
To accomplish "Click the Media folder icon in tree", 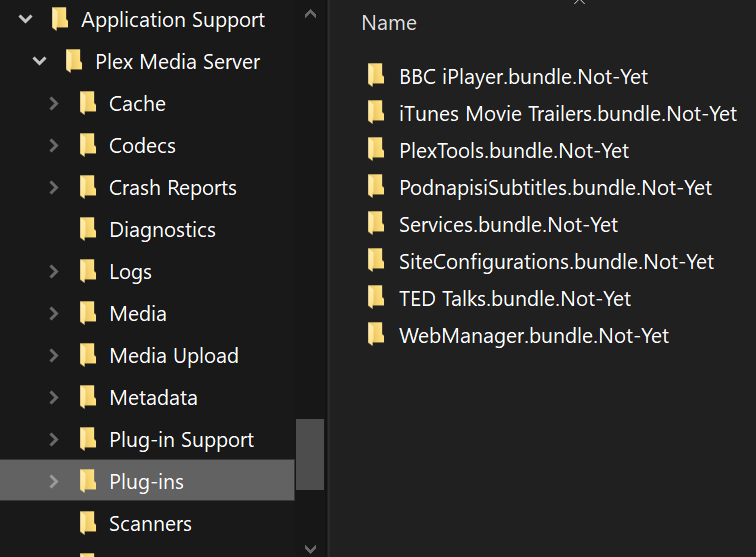I will point(88,313).
